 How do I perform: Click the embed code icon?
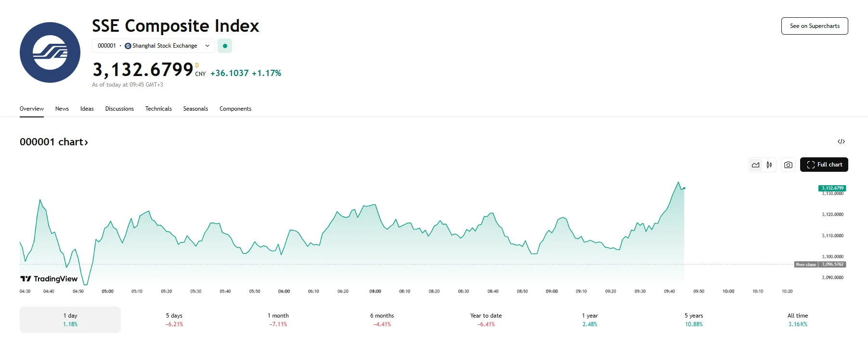841,141
